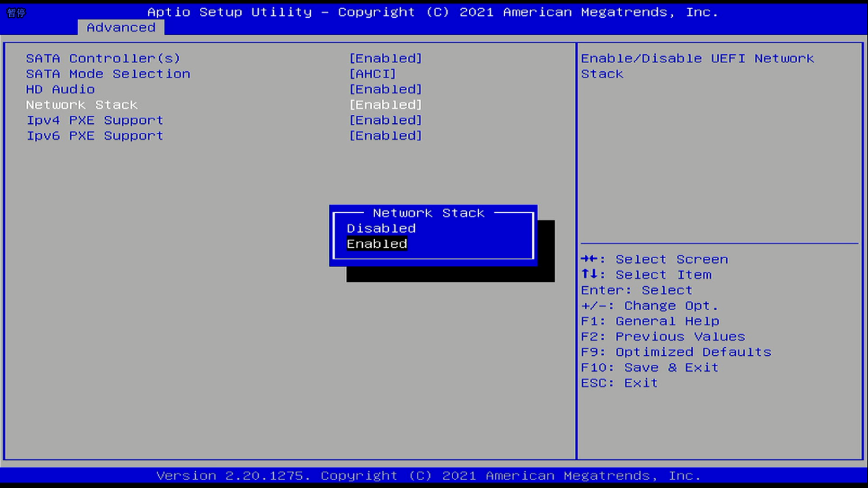This screenshot has height=488, width=868.
Task: Switch to the Advanced tab
Action: (x=121, y=28)
